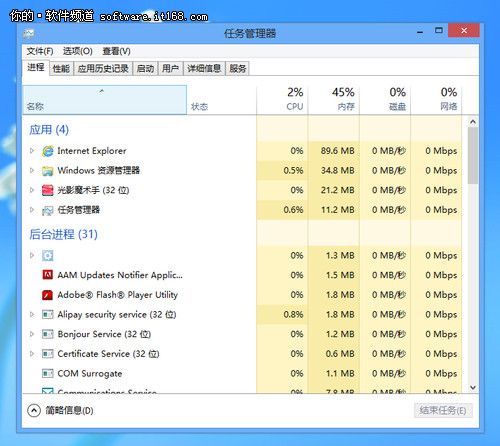Sort processes by the 内存 column

(334, 99)
